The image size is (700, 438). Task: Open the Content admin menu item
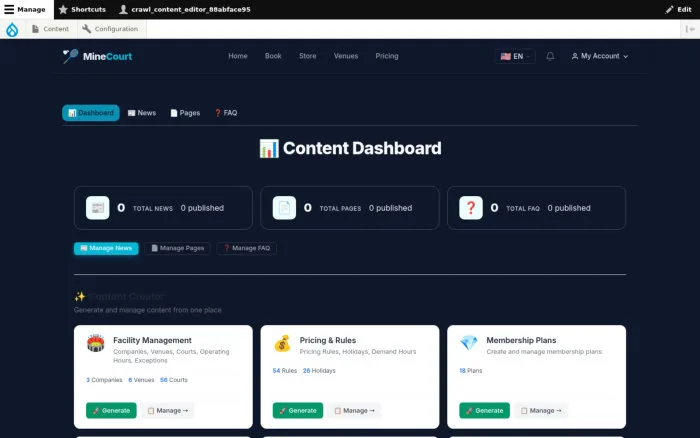pos(50,29)
